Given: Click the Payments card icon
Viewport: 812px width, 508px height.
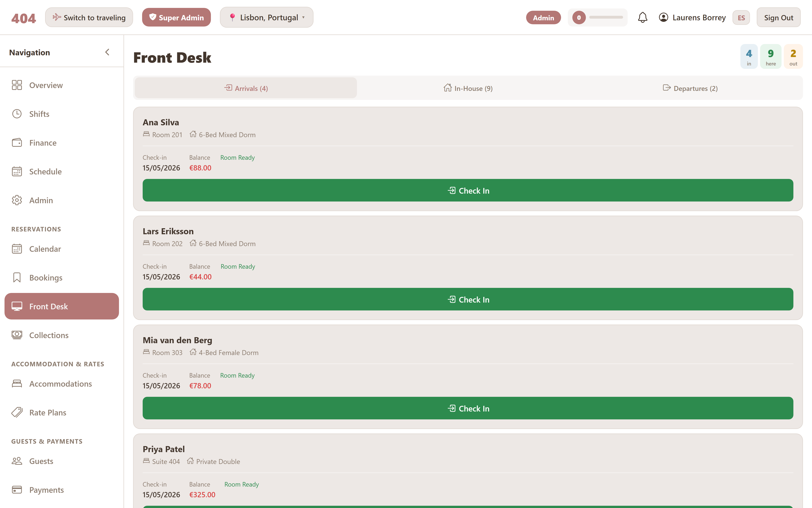Looking at the screenshot, I should [x=17, y=490].
